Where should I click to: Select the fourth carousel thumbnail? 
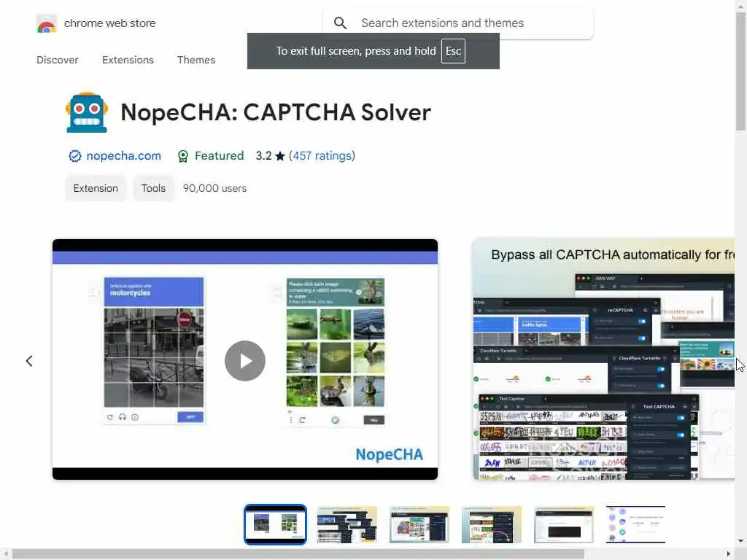[491, 524]
